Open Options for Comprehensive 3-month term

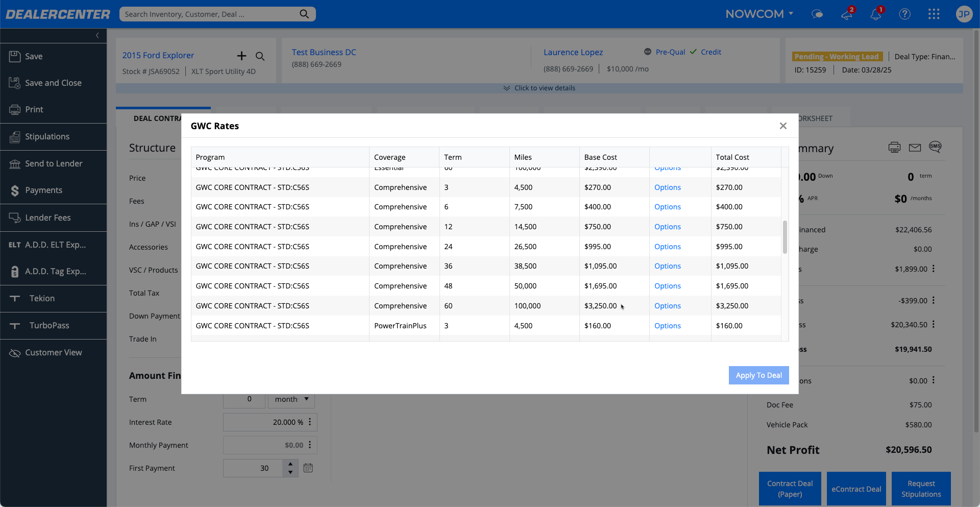[667, 187]
